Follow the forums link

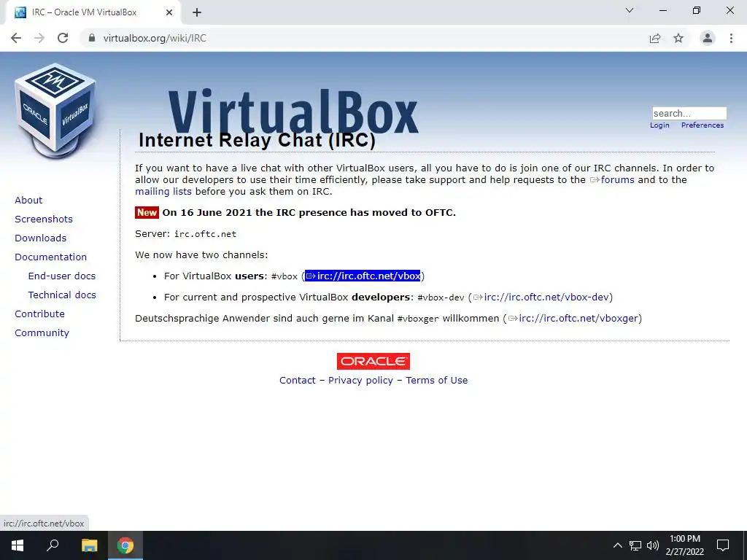[612, 179]
